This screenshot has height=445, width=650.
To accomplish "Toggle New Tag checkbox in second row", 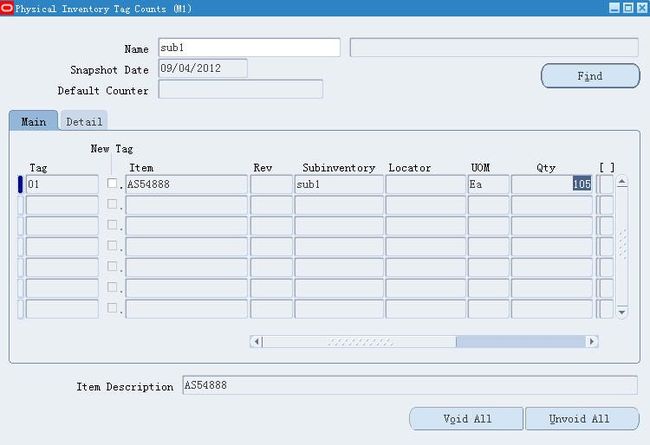I will point(112,204).
